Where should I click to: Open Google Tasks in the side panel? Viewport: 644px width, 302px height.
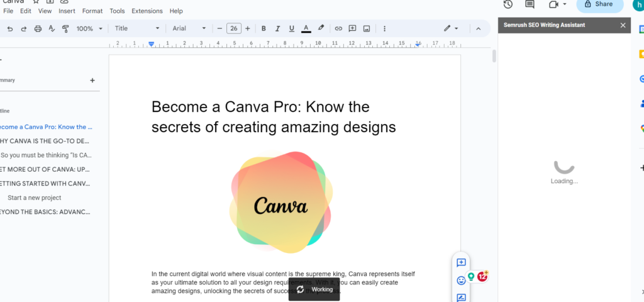[x=641, y=79]
